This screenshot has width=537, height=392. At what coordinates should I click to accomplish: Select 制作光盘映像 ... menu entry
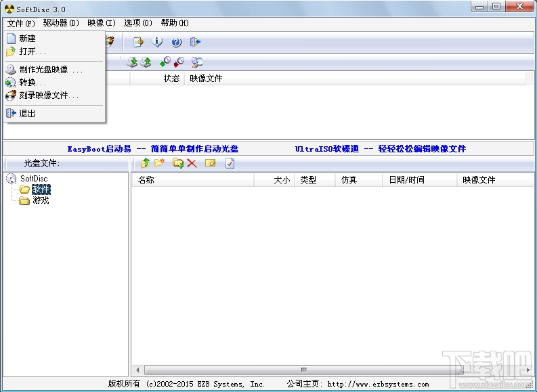(54, 70)
